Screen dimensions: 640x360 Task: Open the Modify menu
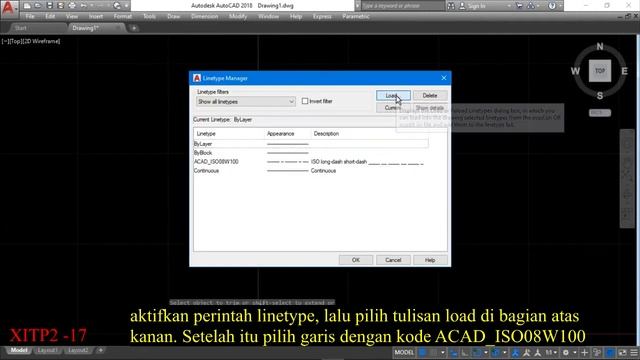point(238,16)
